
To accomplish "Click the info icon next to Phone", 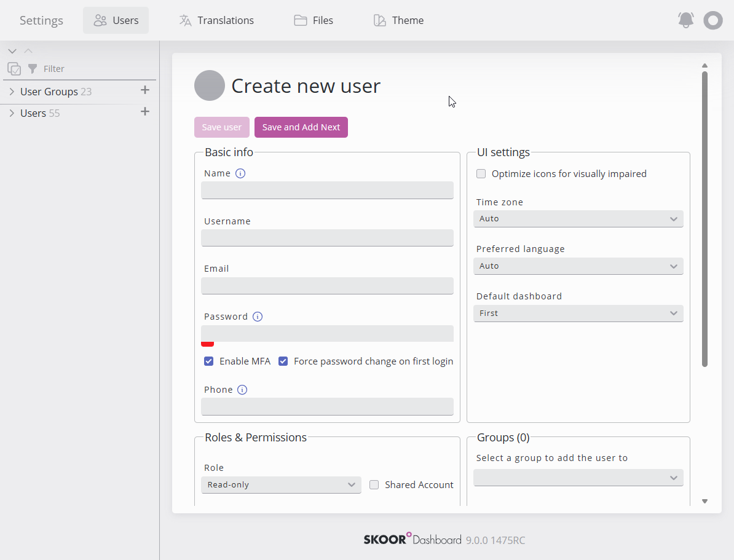I will click(x=242, y=390).
